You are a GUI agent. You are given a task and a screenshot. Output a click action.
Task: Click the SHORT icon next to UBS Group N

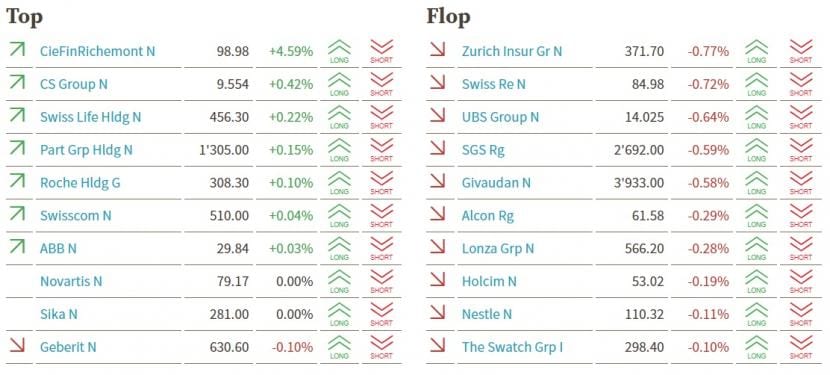(800, 117)
